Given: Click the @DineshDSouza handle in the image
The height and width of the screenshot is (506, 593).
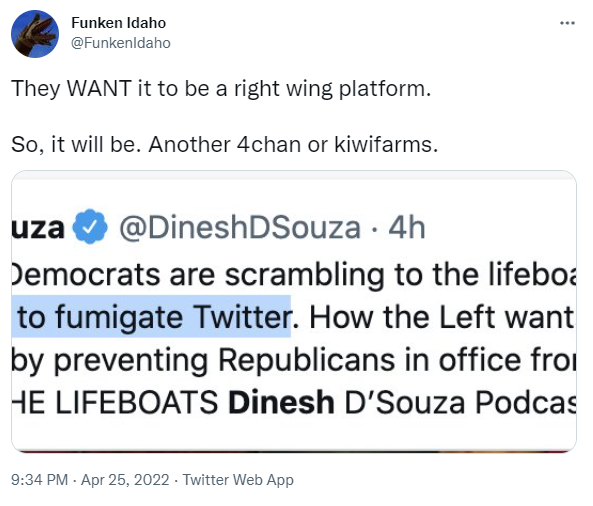Looking at the screenshot, I should tap(240, 228).
